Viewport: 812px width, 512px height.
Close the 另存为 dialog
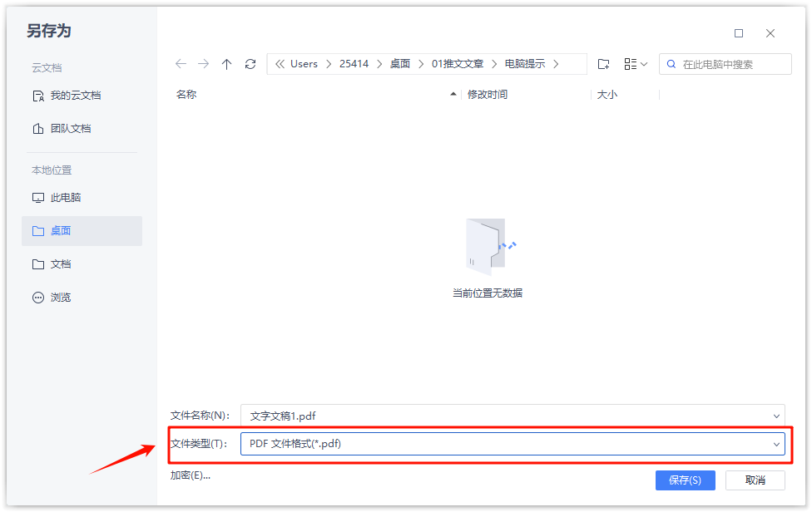click(770, 33)
